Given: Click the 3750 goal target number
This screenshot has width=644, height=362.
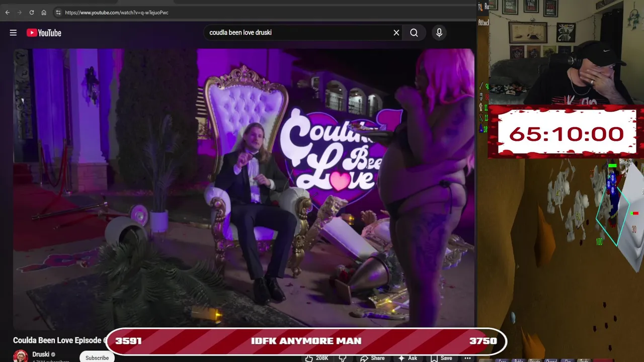Looking at the screenshot, I should (483, 341).
